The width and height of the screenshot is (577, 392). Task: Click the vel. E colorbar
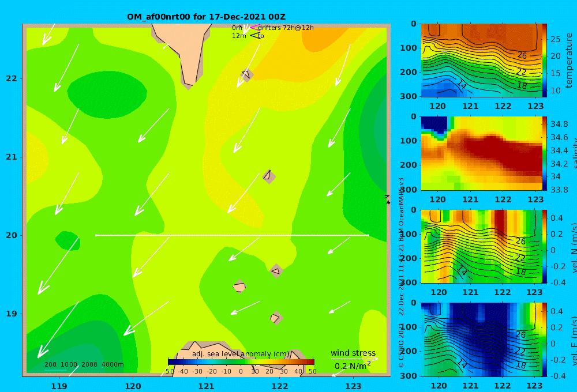click(545, 340)
